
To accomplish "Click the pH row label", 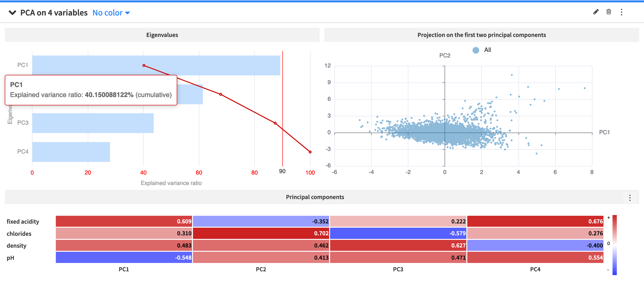I will 10,258.
